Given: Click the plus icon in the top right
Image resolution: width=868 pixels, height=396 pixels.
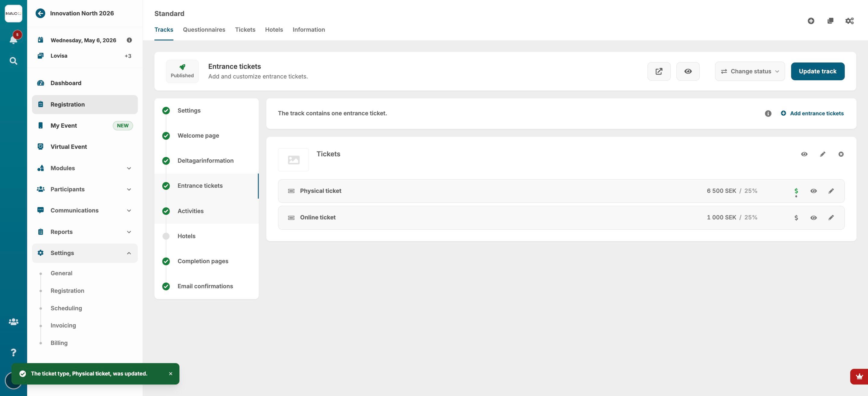Looking at the screenshot, I should coord(811,21).
